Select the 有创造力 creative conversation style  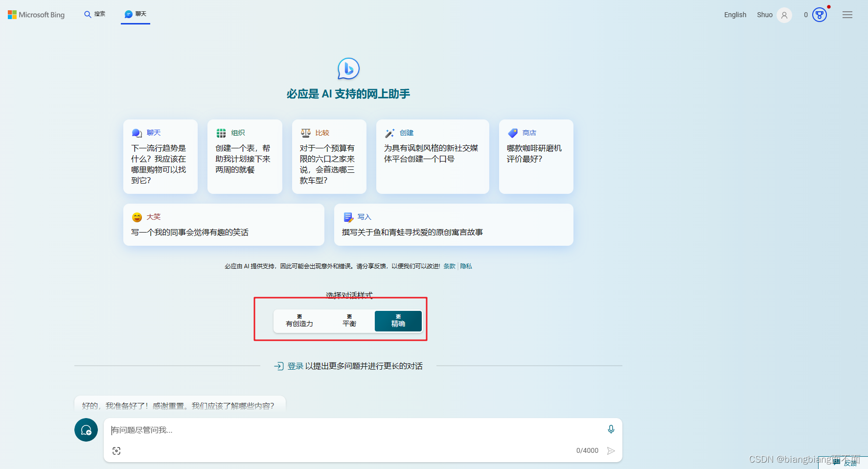pos(299,321)
